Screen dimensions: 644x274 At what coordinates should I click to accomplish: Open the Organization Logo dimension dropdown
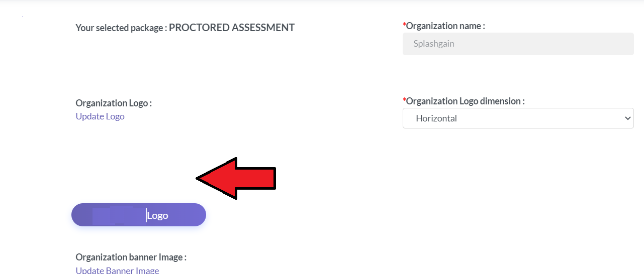pyautogui.click(x=518, y=118)
